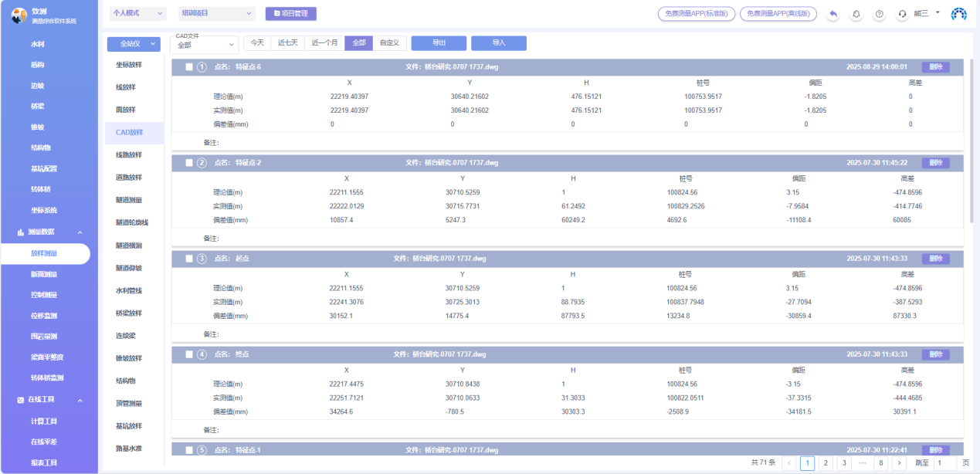Open the CAD文件 filter dropdown

204,46
